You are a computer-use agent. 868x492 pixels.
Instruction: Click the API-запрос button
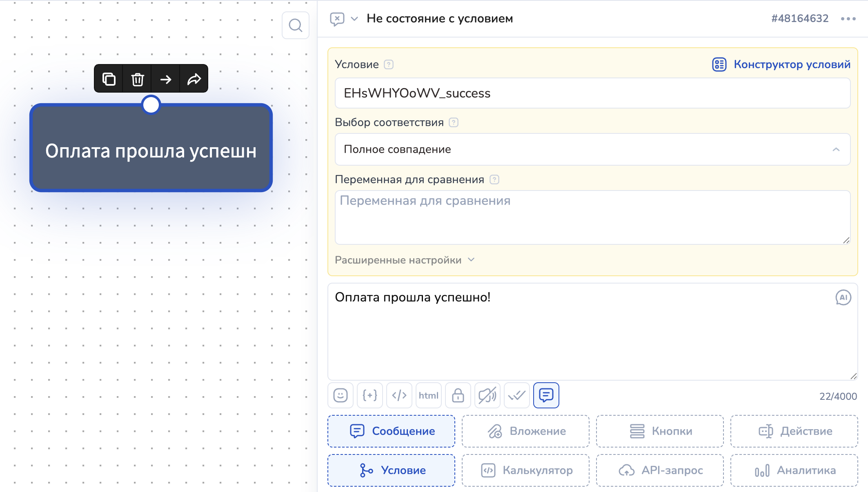pos(660,470)
